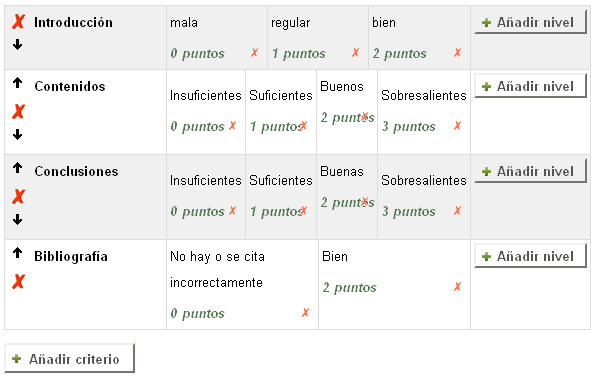Add a level to Contenidos row

(530, 86)
